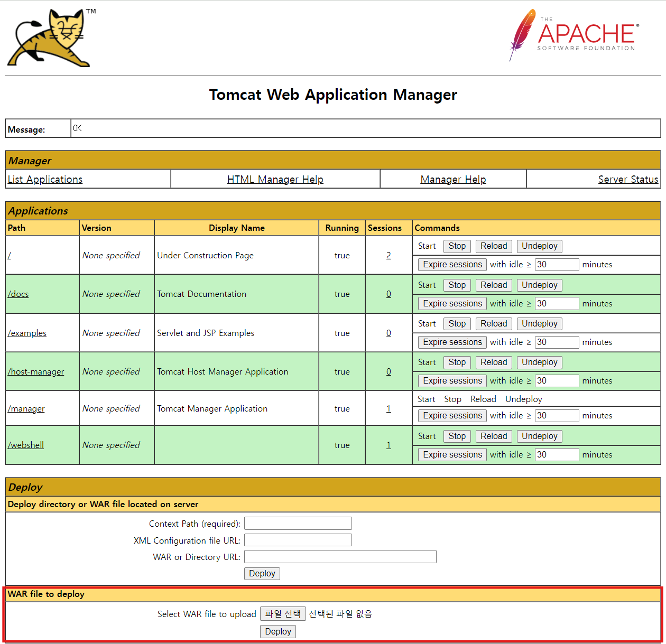Screen dimensions: 666x644
Task: Focus idle minutes field for /examples
Action: (557, 342)
